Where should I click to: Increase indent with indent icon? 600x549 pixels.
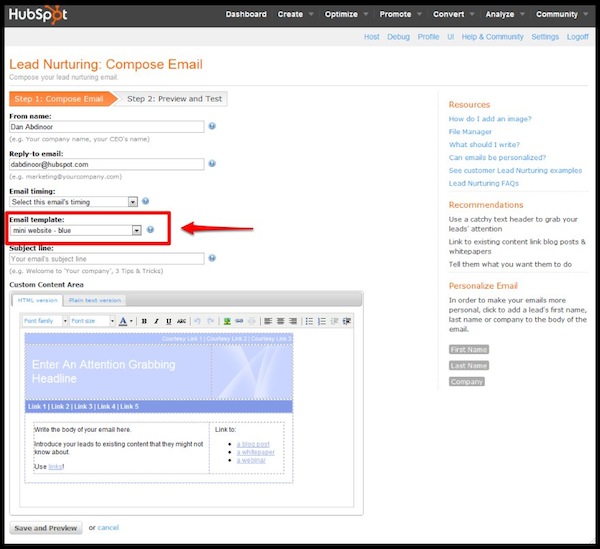(347, 321)
